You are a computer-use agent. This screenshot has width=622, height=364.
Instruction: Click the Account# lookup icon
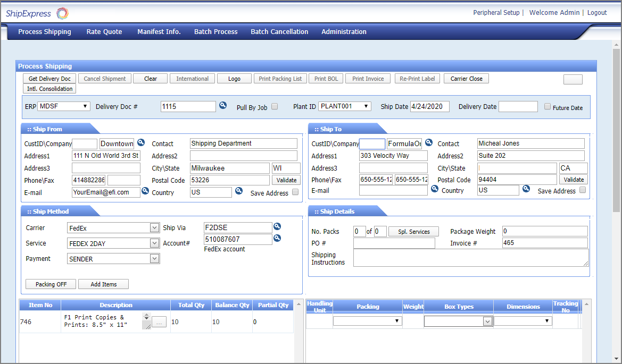coord(277,239)
